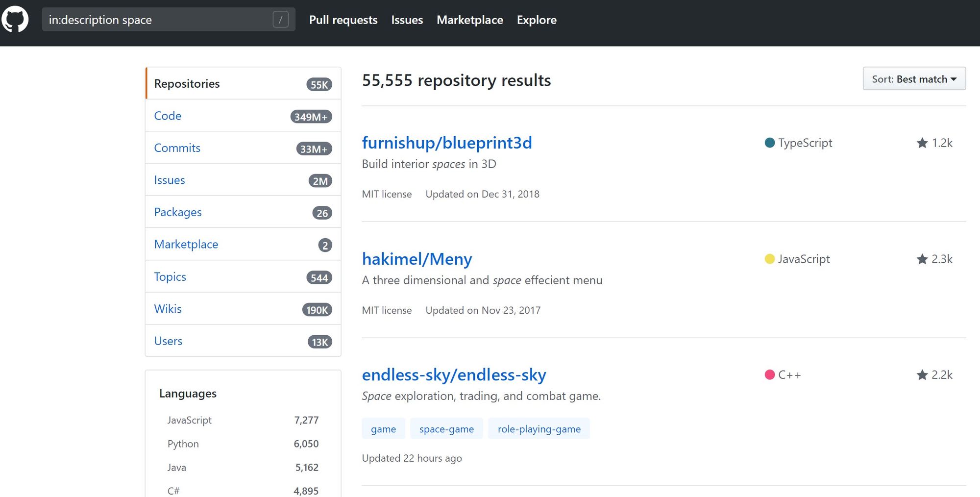Switch to Commits search results
This screenshot has height=497, width=980.
243,148
